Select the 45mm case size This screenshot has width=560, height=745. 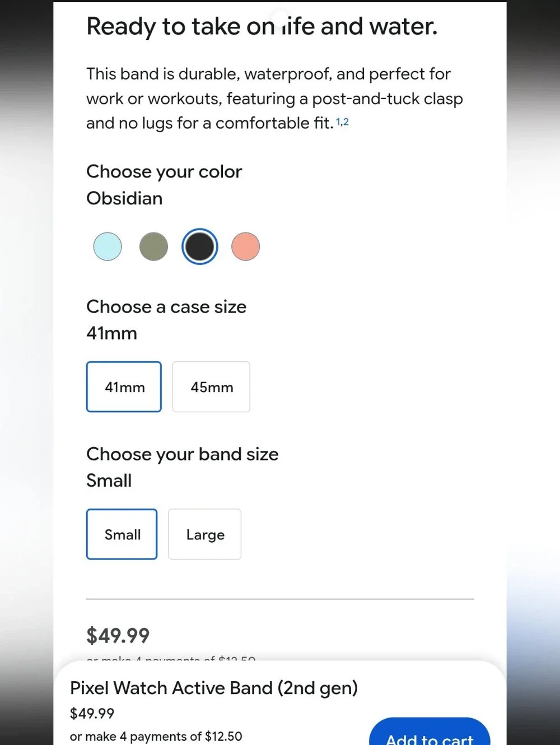click(x=211, y=387)
